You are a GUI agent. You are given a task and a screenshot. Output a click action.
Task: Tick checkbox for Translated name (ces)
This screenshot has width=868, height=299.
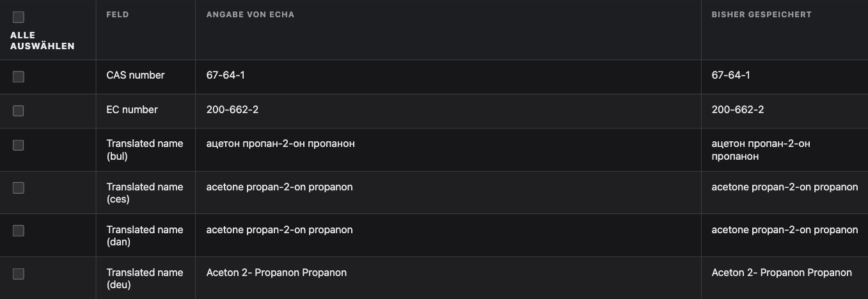[x=19, y=188]
